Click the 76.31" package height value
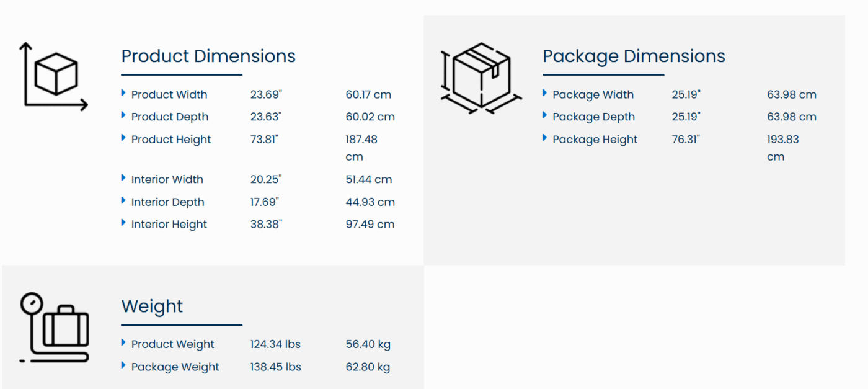Screen dimensions: 868x389 [x=686, y=140]
